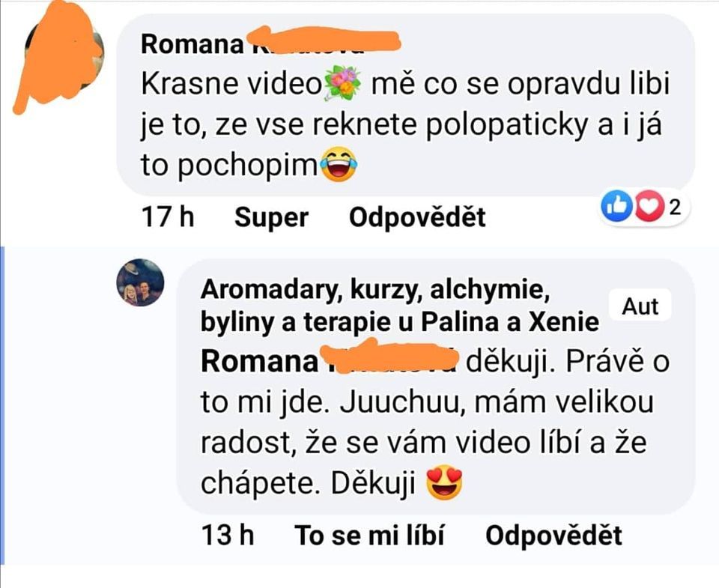Click the 13 h timestamp
The image size is (719, 588).
coord(228,536)
